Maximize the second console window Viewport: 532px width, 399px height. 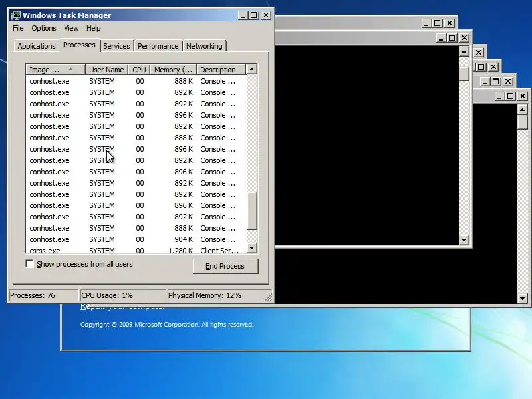click(x=452, y=38)
